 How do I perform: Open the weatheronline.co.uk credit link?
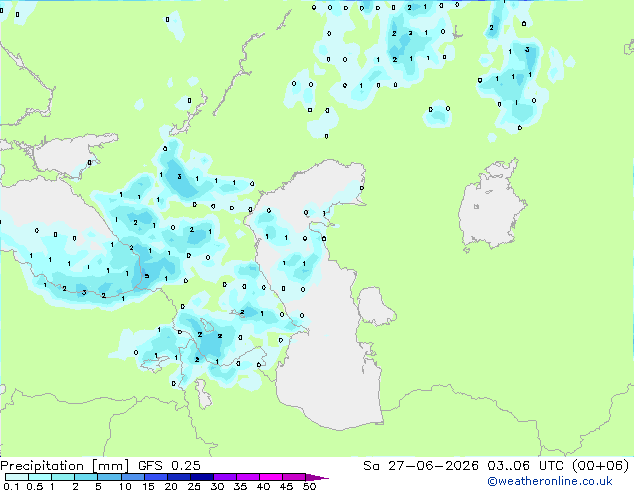click(x=550, y=481)
